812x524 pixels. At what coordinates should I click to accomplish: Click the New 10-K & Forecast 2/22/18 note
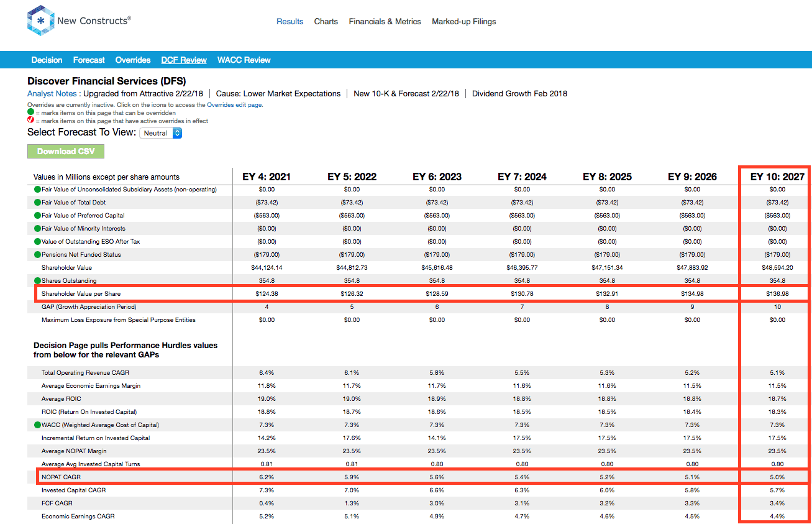tap(406, 94)
